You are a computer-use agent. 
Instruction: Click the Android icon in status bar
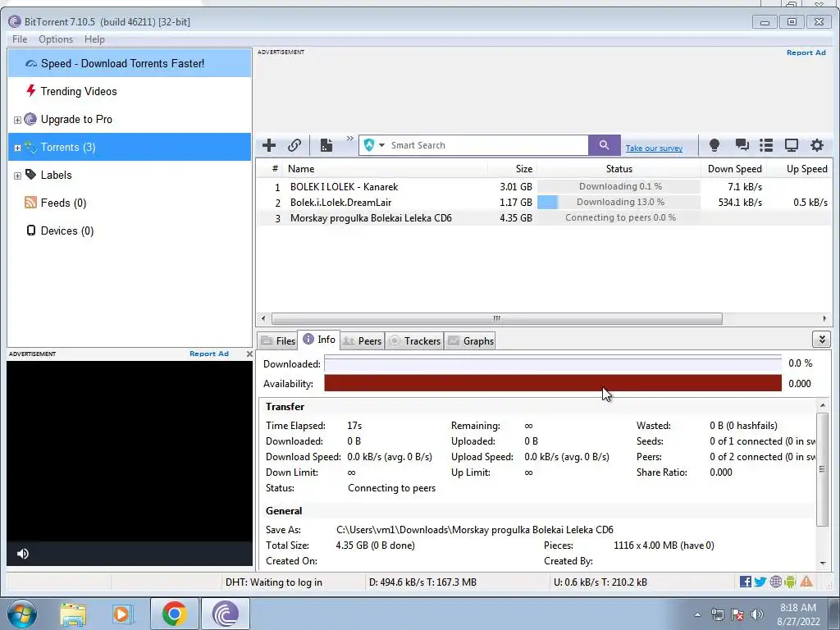[x=790, y=582]
